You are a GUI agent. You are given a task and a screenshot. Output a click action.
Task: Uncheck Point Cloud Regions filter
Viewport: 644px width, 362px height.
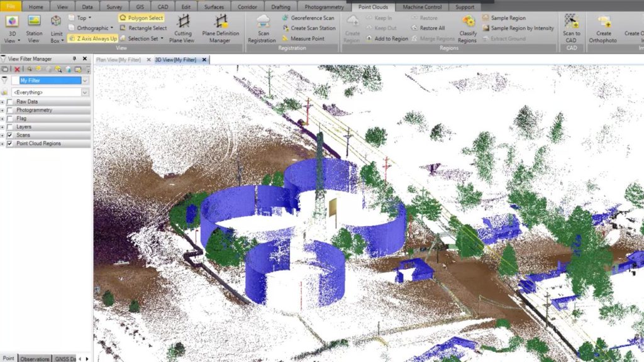(10, 142)
